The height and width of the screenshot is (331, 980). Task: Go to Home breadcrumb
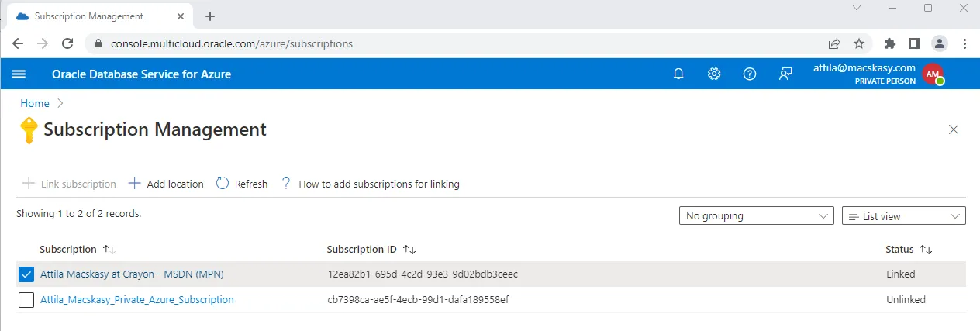click(35, 103)
